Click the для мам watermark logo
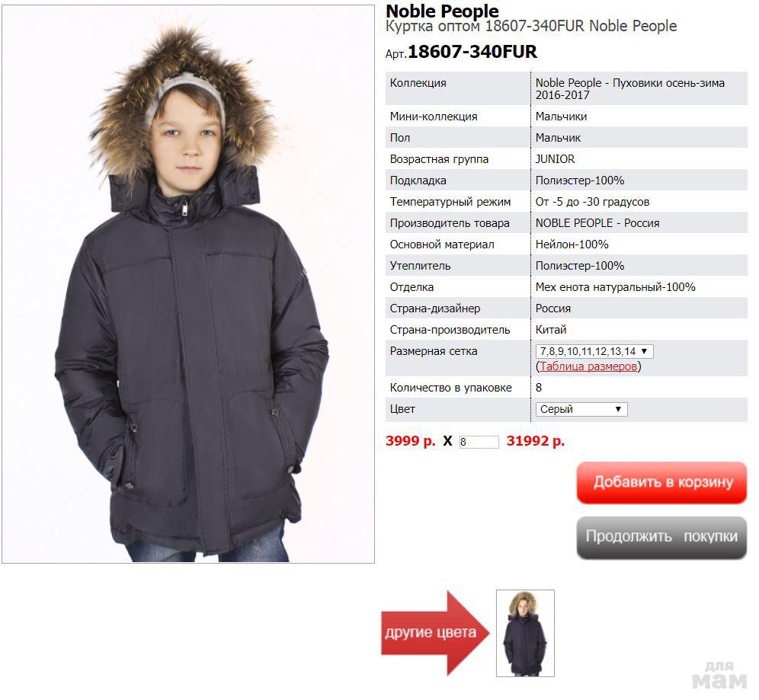Image resolution: width=759 pixels, height=700 pixels. click(719, 676)
